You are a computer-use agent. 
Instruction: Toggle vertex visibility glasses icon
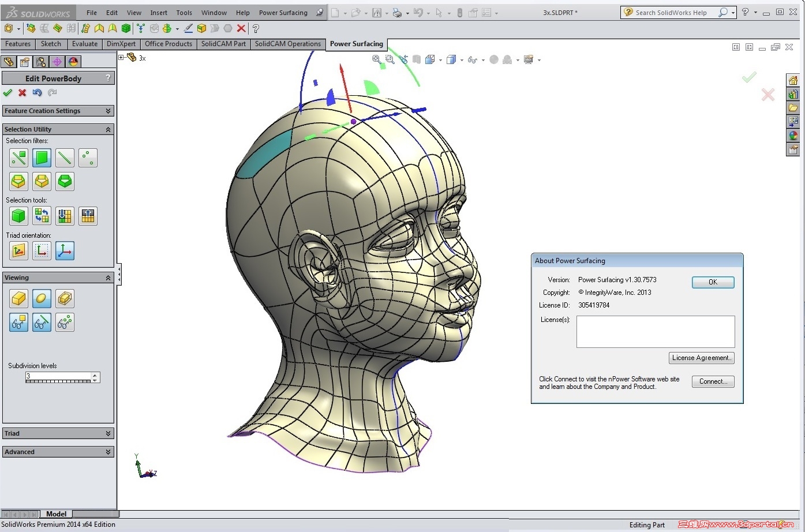tap(65, 322)
